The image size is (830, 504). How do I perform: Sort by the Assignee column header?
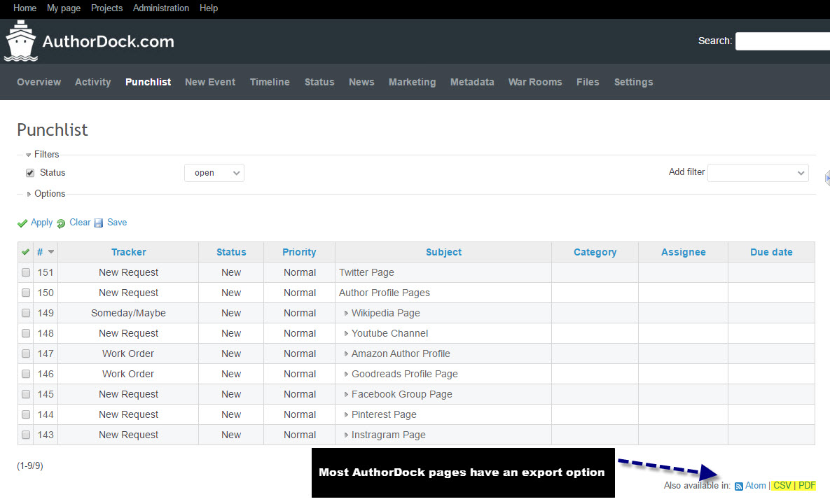[x=684, y=252]
